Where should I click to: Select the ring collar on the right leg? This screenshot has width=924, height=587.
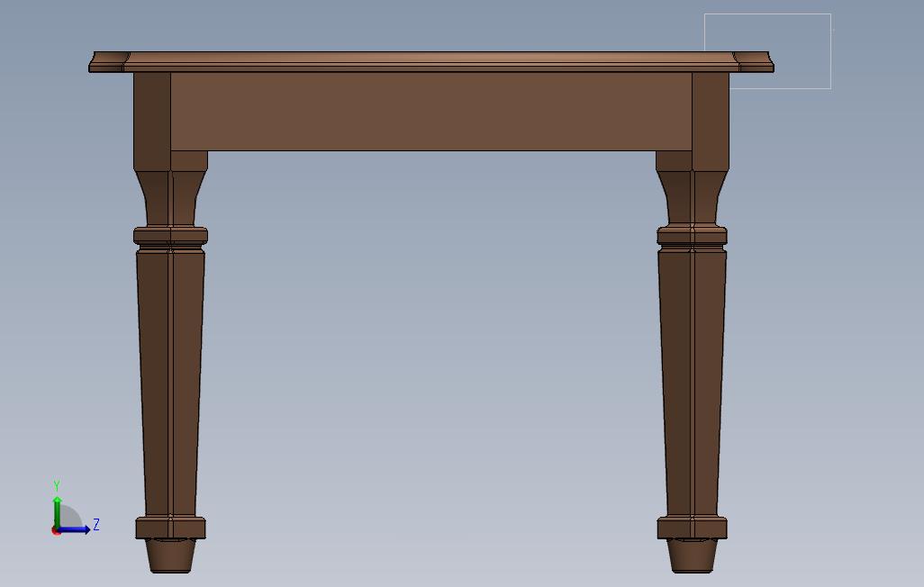692,236
